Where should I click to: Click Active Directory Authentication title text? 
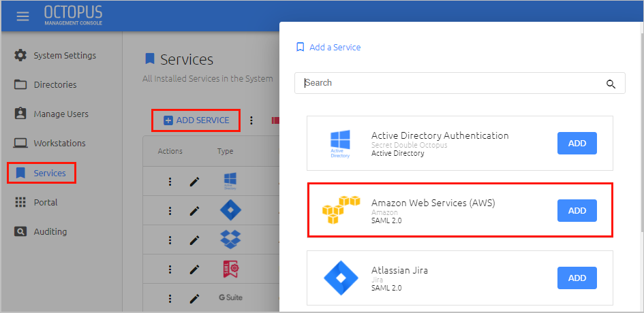click(x=440, y=135)
